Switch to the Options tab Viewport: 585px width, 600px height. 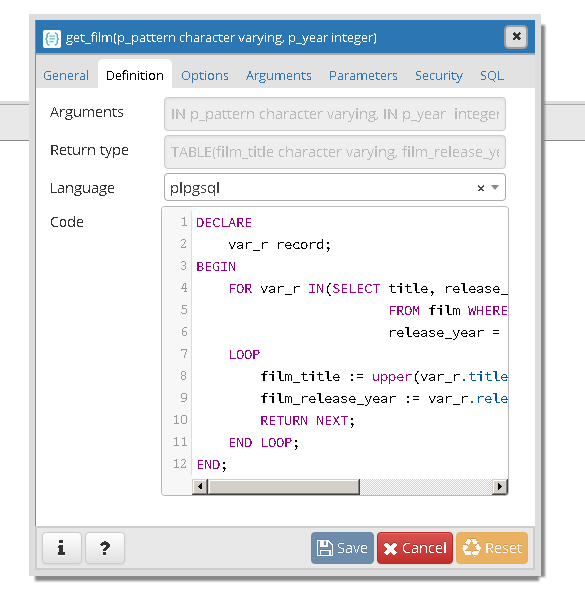click(205, 75)
